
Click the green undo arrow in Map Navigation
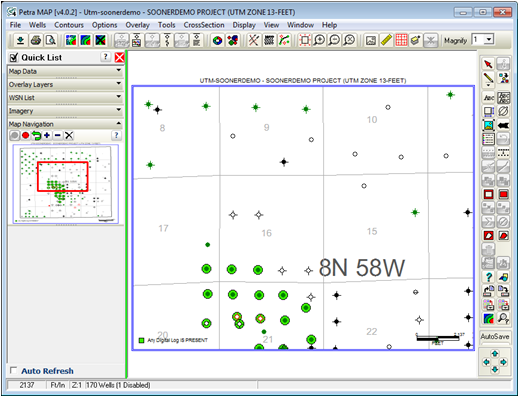pos(36,136)
